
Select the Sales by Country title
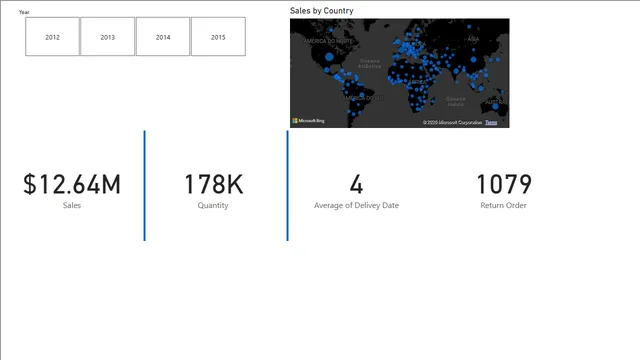(322, 11)
